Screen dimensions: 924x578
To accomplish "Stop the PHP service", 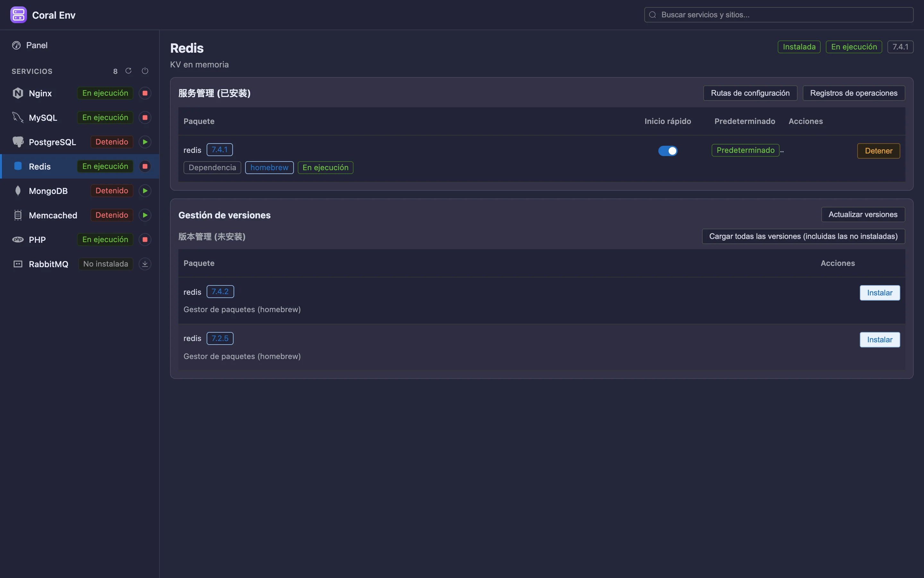I will (145, 240).
